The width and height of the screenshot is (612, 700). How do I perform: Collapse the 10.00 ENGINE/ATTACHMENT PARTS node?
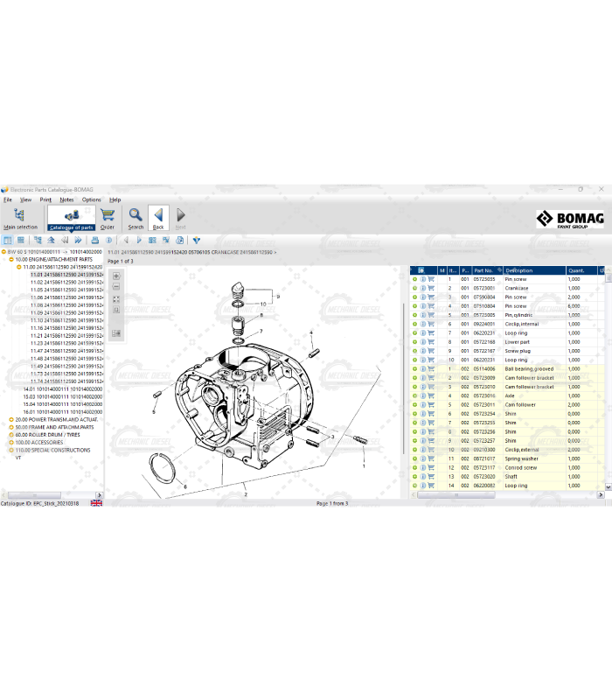(x=11, y=260)
